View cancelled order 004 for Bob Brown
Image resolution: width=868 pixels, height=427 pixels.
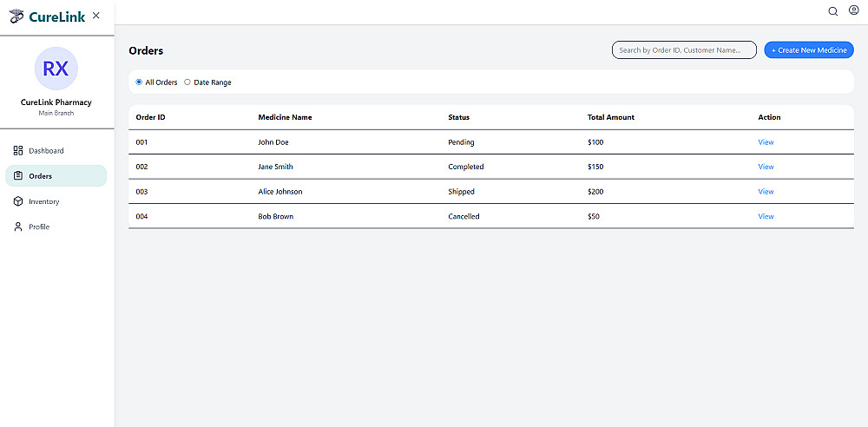tap(766, 216)
